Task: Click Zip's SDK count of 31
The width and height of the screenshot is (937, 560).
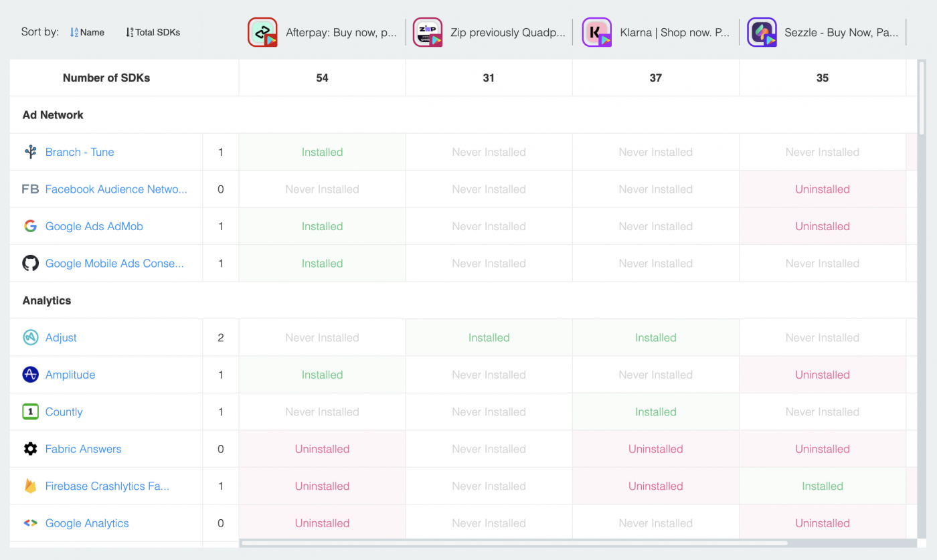Action: pos(489,78)
